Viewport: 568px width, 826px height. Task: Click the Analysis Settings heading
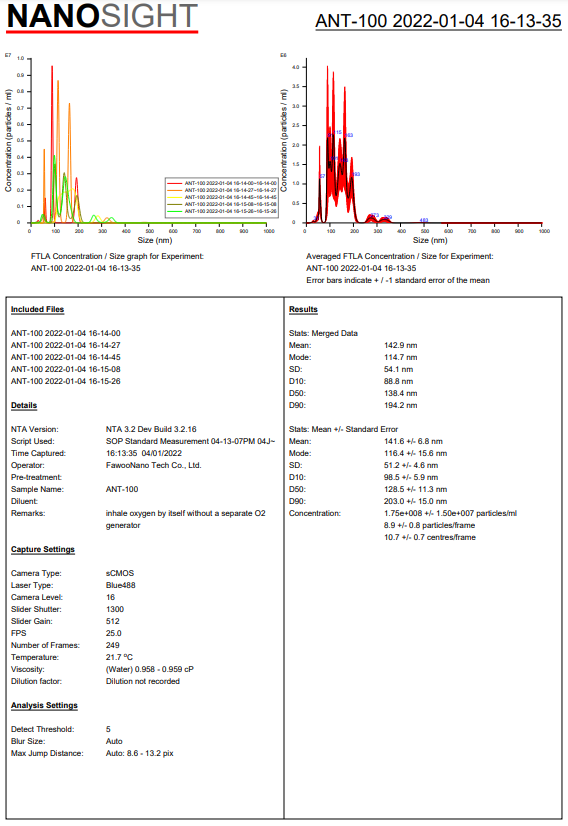pos(44,705)
